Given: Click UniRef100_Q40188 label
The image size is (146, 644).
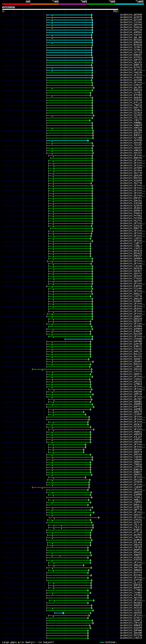Looking at the screenshot, I should (131, 80).
